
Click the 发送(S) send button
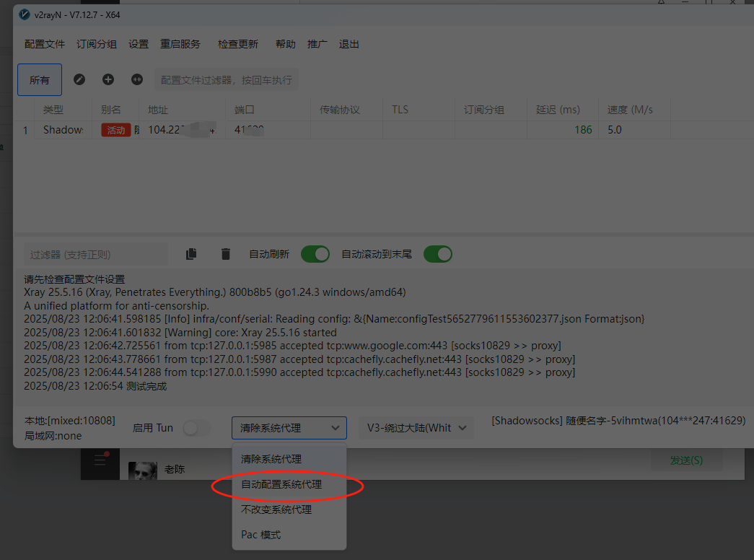point(686,460)
